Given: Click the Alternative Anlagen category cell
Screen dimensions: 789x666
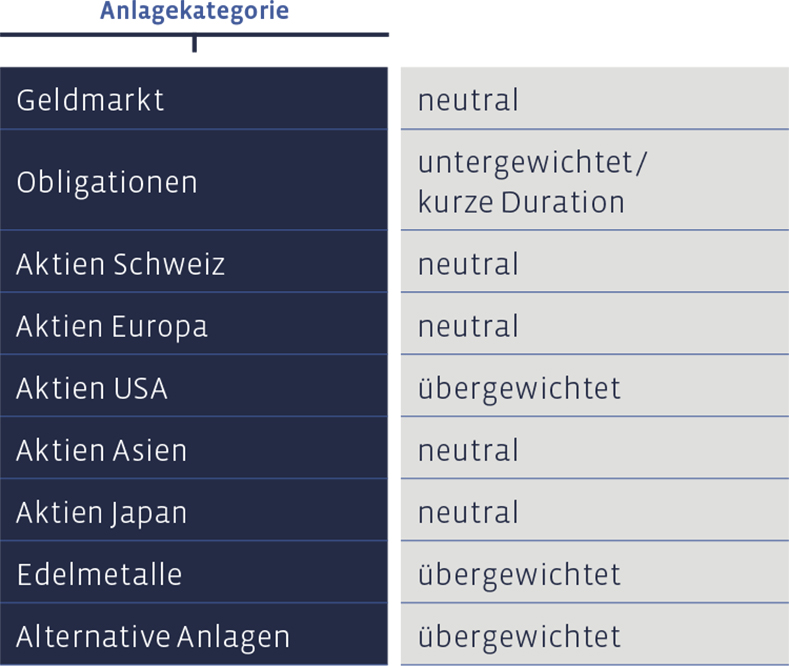Looking at the screenshot, I should tap(194, 634).
